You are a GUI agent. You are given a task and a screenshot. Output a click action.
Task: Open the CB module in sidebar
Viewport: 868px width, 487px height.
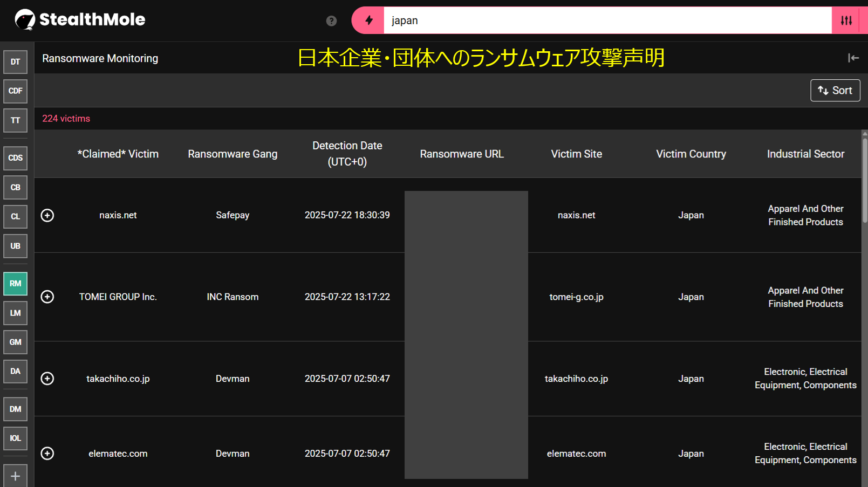[x=15, y=188]
